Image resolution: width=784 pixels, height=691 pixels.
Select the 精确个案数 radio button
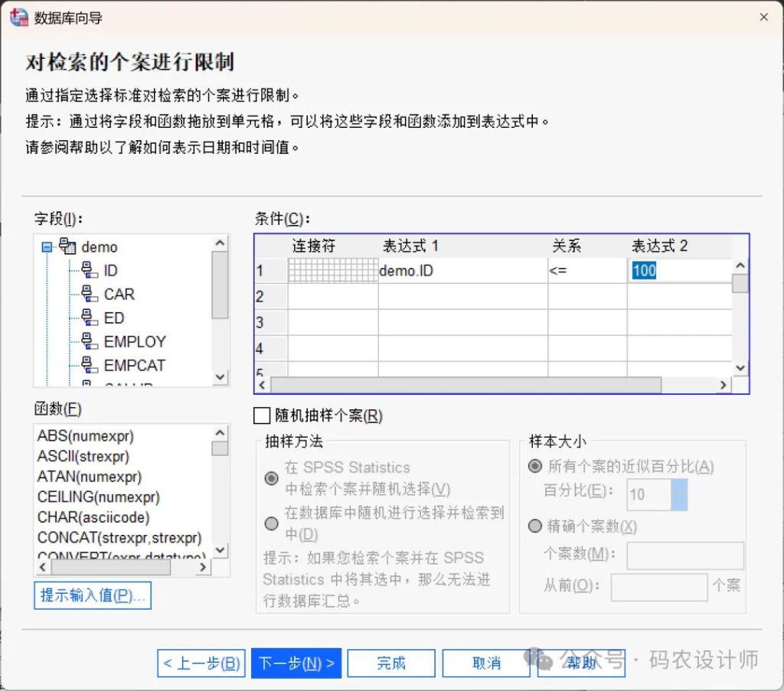(x=534, y=526)
